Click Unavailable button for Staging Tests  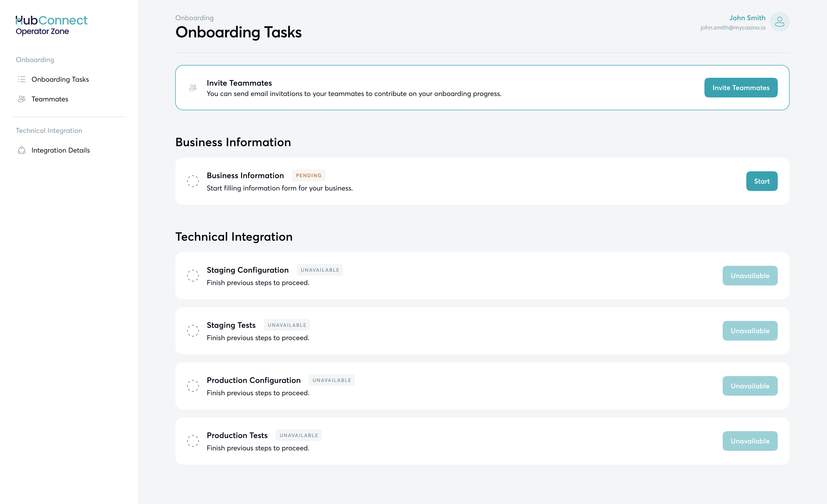pyautogui.click(x=750, y=331)
